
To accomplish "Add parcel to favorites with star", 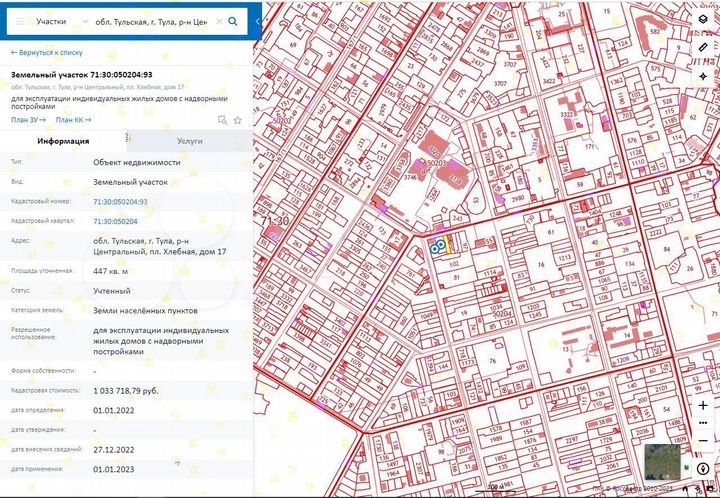I will [238, 120].
